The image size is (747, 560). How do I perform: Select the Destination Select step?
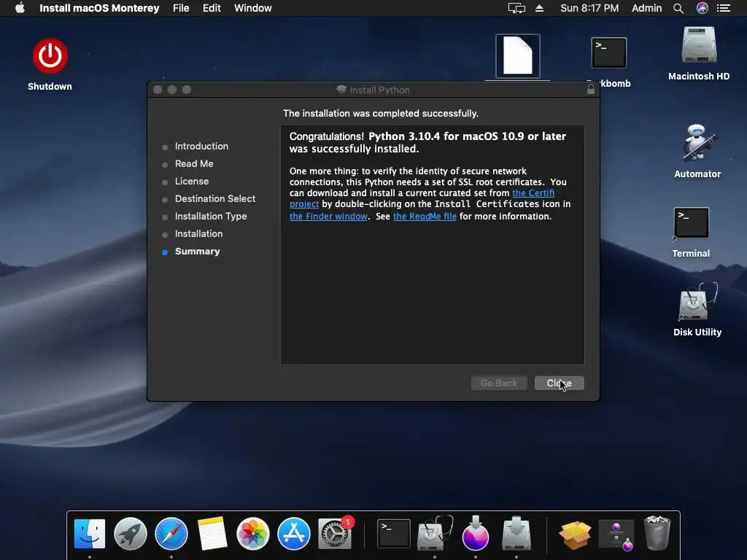[x=215, y=198]
